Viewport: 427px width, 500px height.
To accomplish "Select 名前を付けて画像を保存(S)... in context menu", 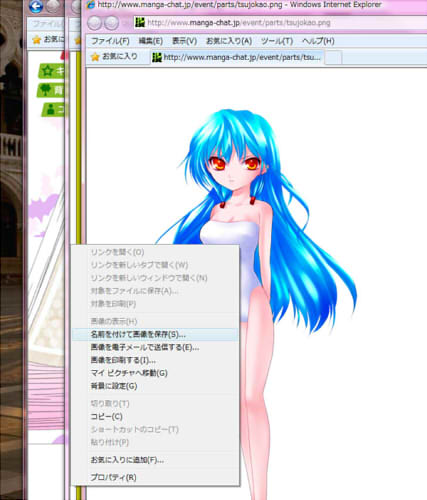I will (155, 334).
